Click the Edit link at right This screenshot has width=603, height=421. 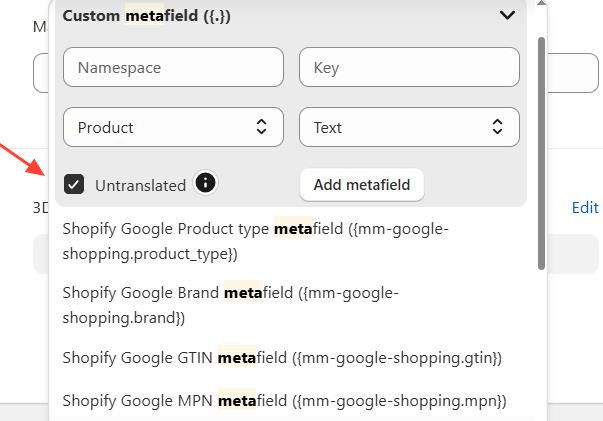pyautogui.click(x=585, y=208)
